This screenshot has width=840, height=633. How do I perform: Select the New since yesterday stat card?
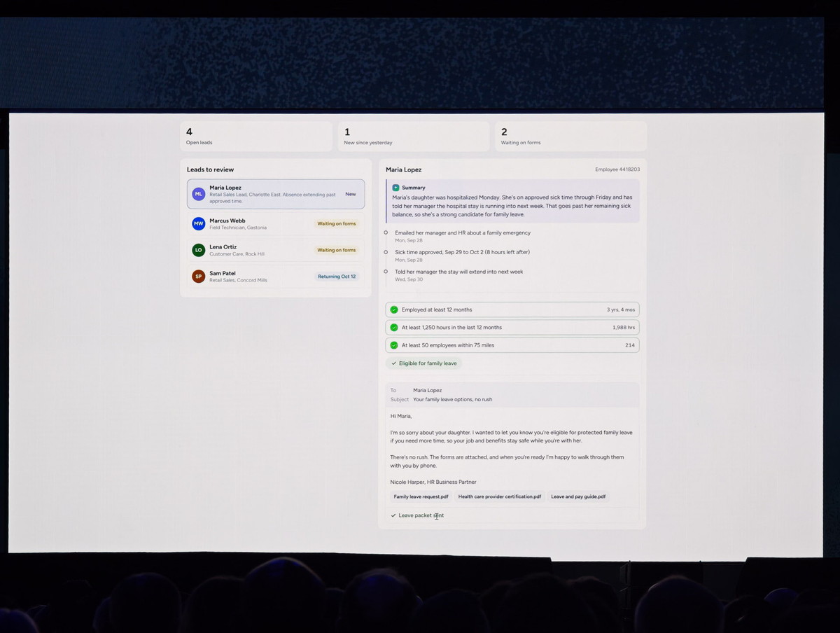coord(414,136)
